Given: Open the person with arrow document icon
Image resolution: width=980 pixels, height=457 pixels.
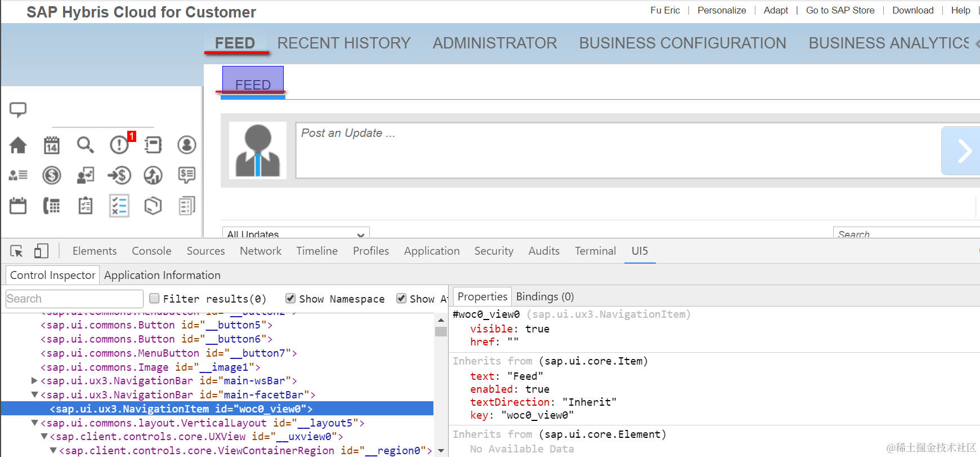Looking at the screenshot, I should point(86,175).
